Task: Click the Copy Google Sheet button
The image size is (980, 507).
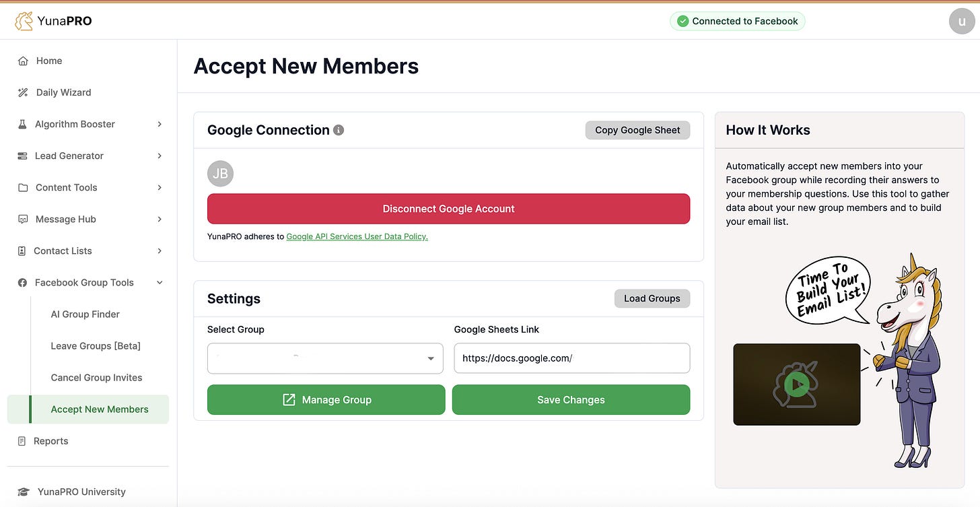Action: point(637,130)
